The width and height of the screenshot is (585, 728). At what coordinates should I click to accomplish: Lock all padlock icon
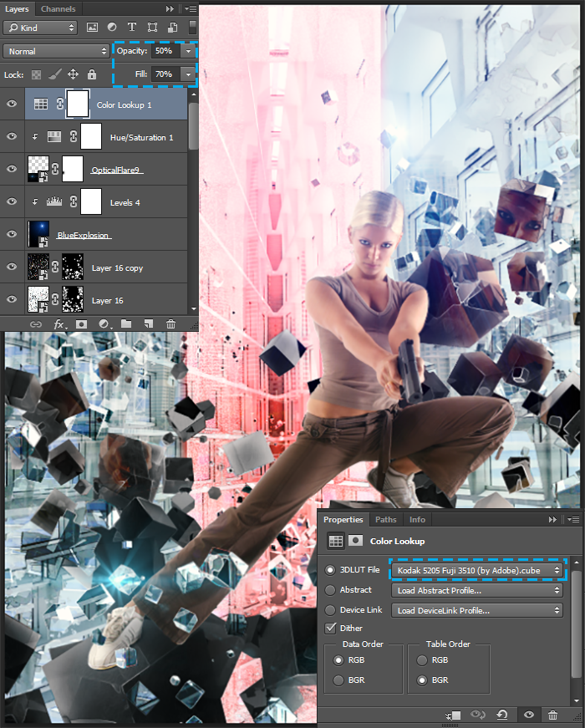click(x=92, y=74)
